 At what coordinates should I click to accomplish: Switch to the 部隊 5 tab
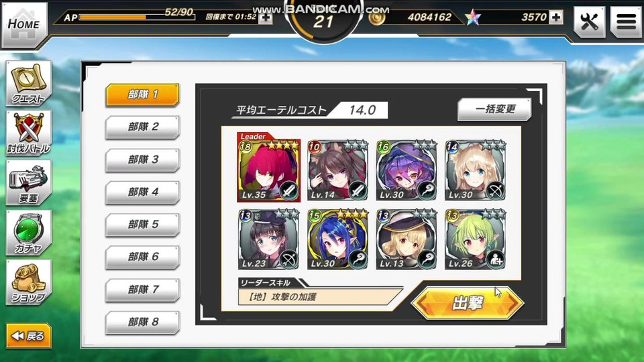(x=142, y=225)
